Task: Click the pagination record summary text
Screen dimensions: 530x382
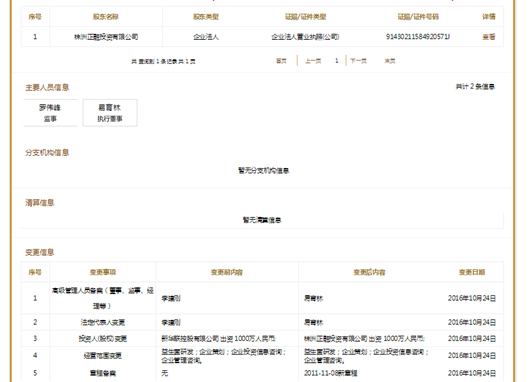Action: tap(163, 61)
